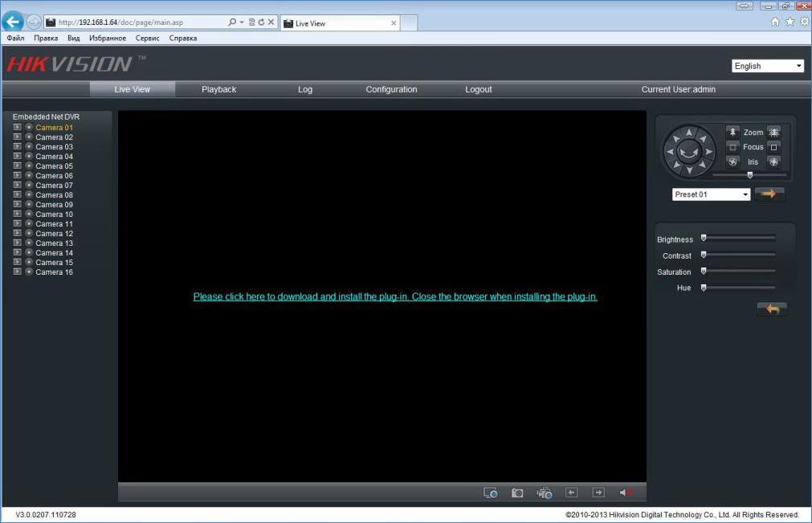Click the zoom in single-tree icon
The height and width of the screenshot is (523, 812).
coord(732,132)
